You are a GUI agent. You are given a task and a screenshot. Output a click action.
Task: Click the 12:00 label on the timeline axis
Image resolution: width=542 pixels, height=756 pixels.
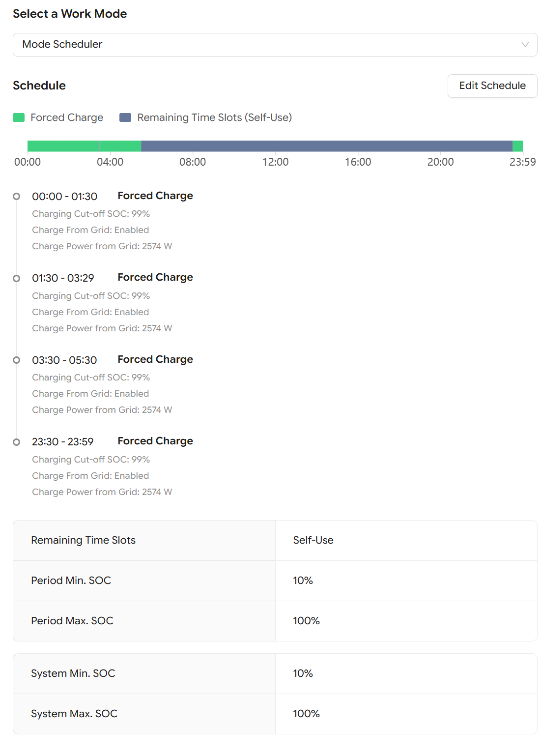coord(275,162)
